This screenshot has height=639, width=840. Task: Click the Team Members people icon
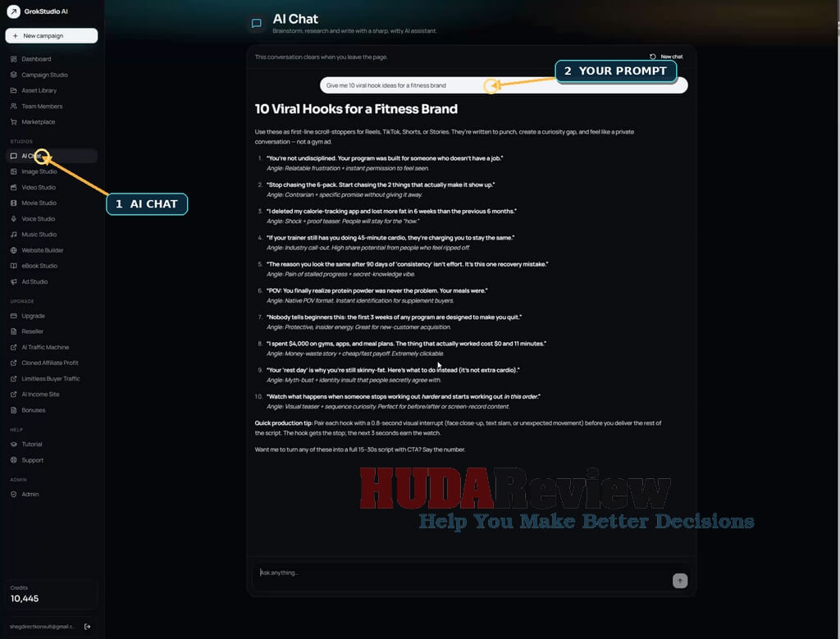13,106
